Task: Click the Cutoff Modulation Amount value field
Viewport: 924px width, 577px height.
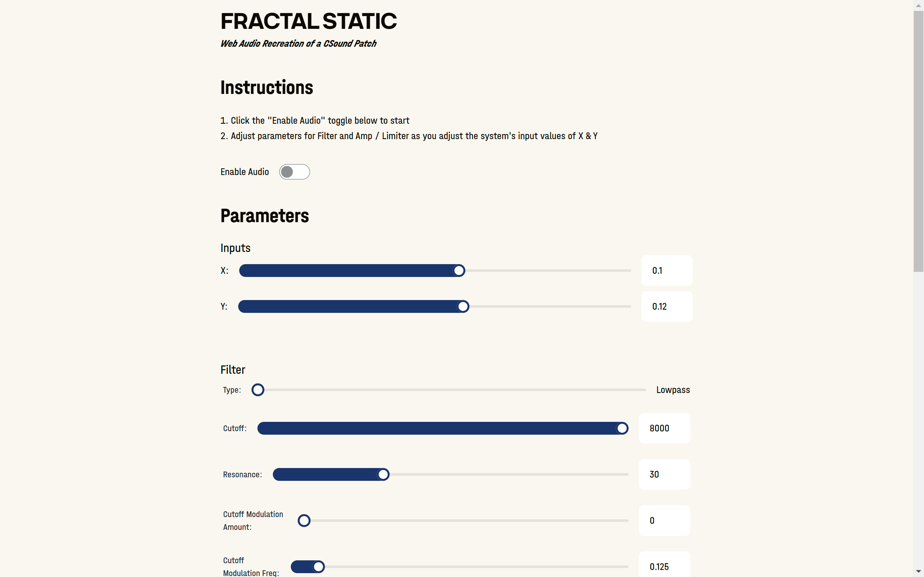Action: (664, 521)
